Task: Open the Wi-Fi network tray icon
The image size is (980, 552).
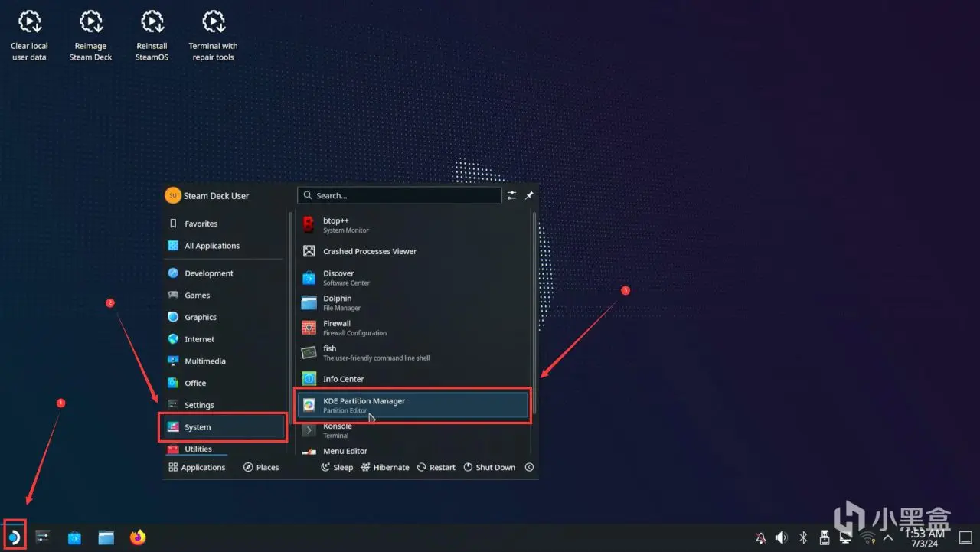Action: tap(867, 537)
